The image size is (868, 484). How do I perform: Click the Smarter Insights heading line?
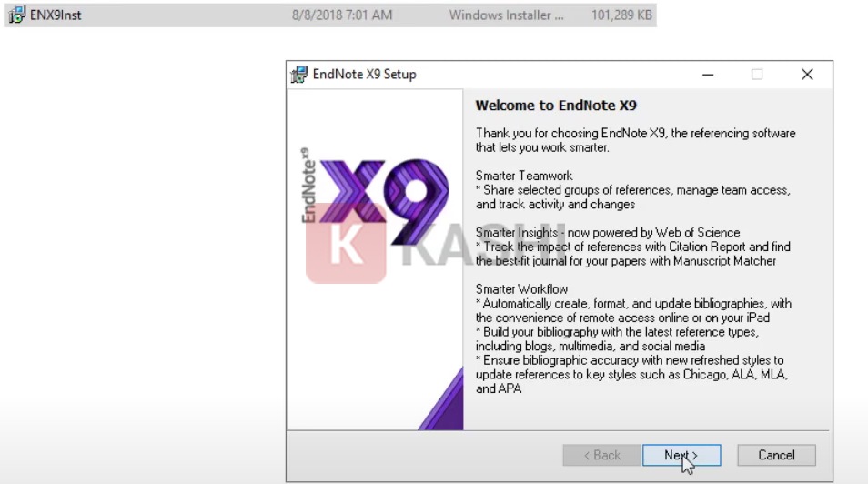[x=608, y=233]
